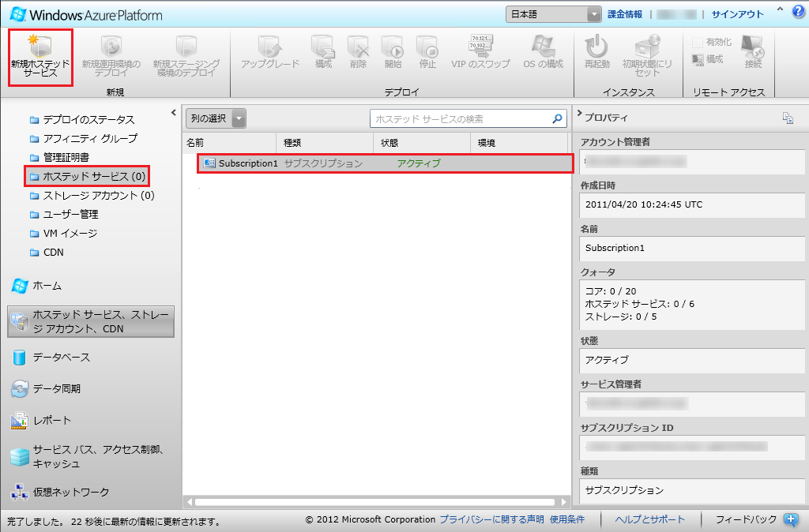Click the 構成 icon under リモート アクセス
The height and width of the screenshot is (532, 809).
[x=698, y=60]
